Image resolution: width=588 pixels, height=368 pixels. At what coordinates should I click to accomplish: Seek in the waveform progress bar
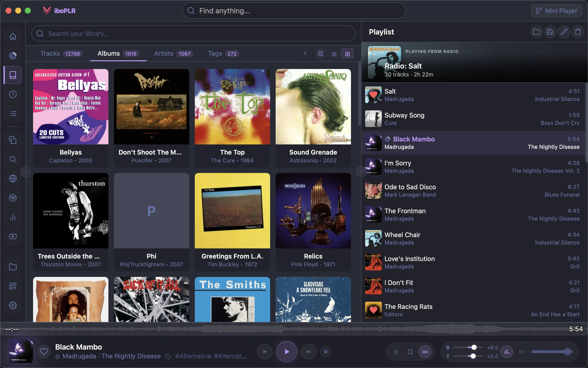click(x=294, y=329)
